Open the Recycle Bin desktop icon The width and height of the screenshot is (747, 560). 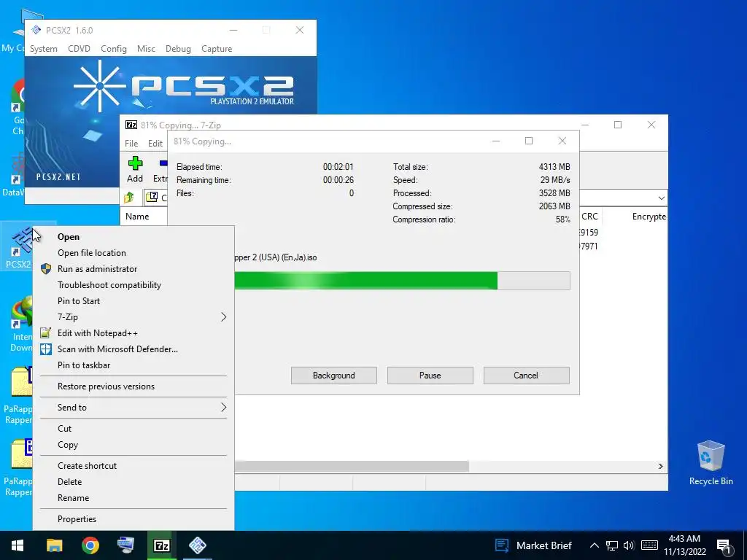coord(711,462)
